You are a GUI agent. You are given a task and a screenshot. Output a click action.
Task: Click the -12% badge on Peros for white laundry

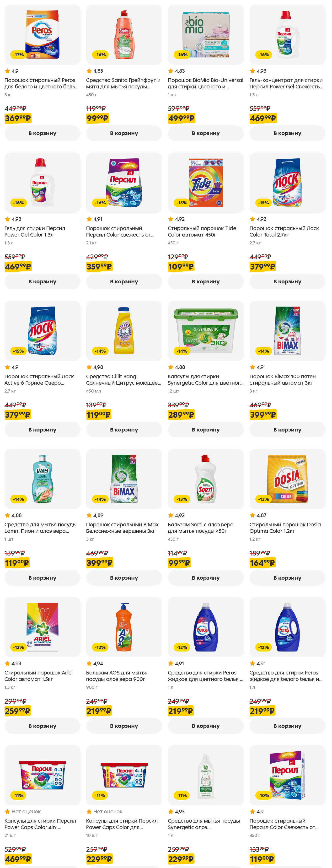tap(263, 647)
